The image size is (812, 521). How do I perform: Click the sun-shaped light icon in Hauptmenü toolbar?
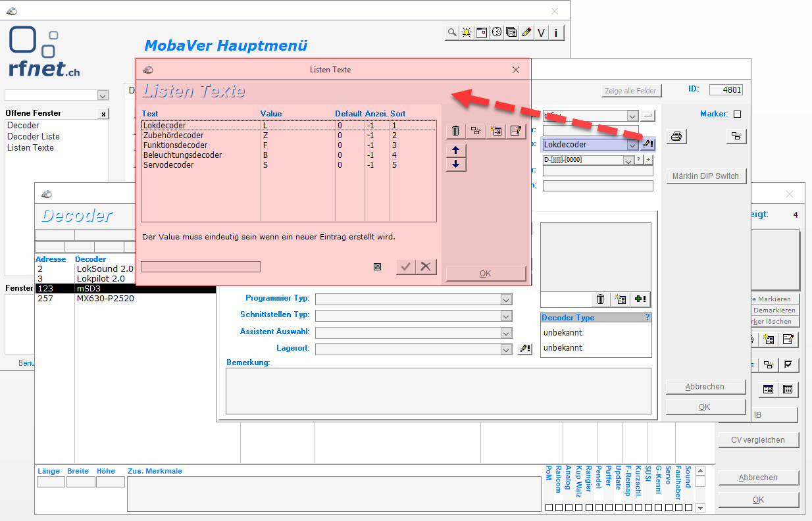(x=467, y=32)
